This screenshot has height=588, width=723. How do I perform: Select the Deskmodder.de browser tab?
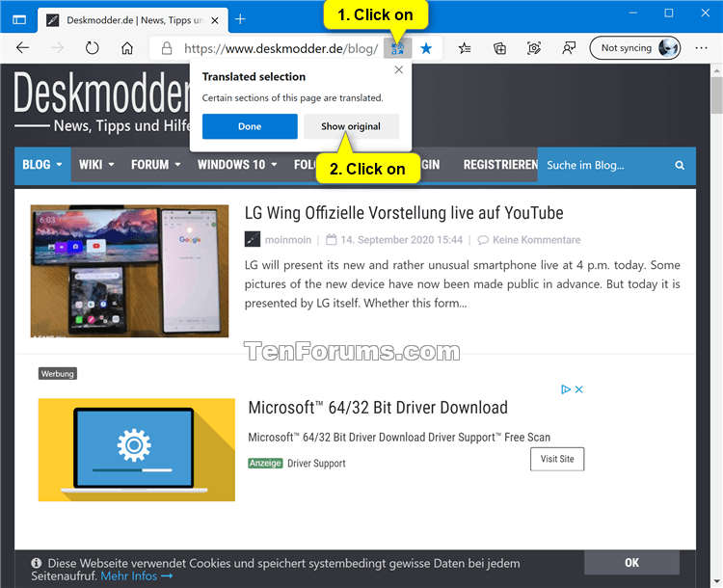click(x=133, y=20)
